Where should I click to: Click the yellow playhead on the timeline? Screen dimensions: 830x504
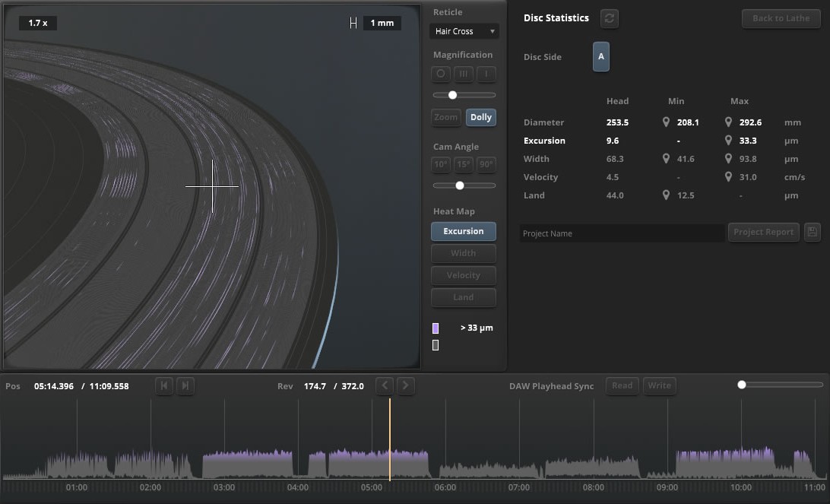point(390,439)
